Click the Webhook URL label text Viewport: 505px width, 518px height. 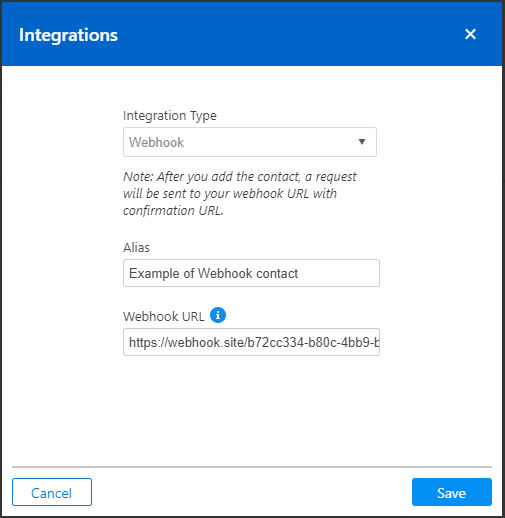[164, 316]
